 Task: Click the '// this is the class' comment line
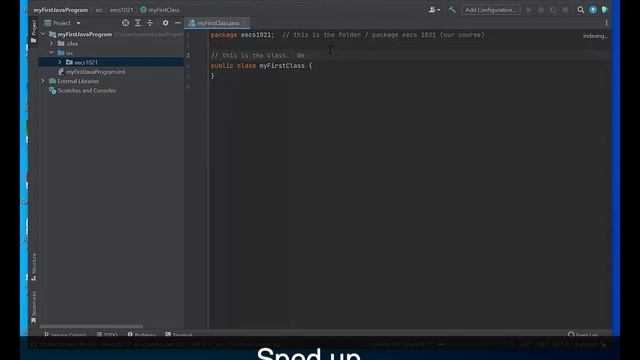(258, 55)
